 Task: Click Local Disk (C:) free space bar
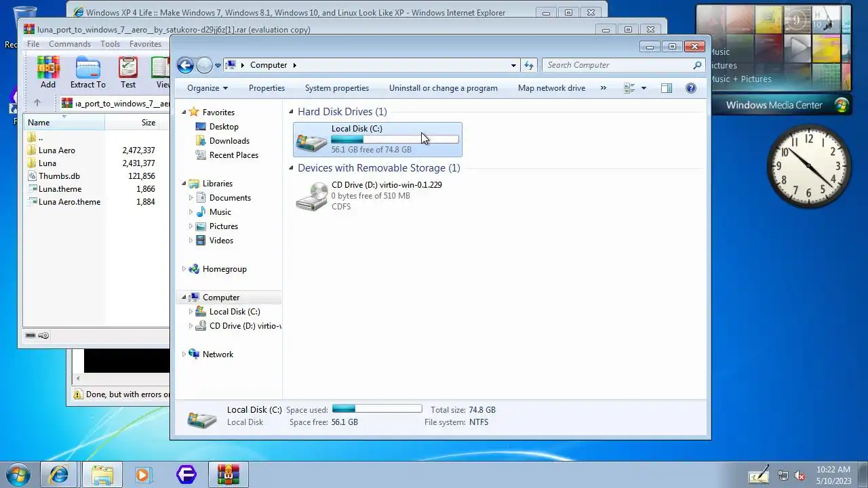(395, 139)
